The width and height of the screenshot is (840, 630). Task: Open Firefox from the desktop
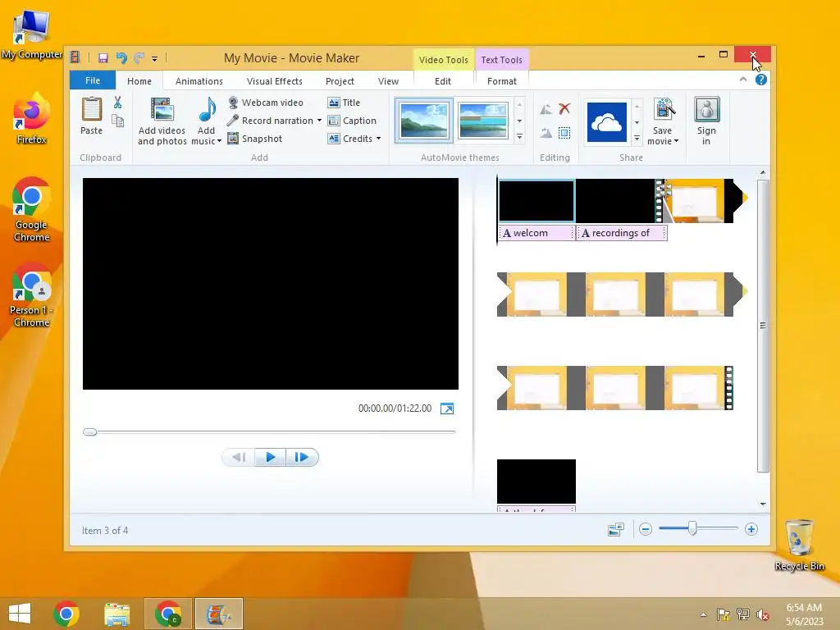click(x=31, y=119)
